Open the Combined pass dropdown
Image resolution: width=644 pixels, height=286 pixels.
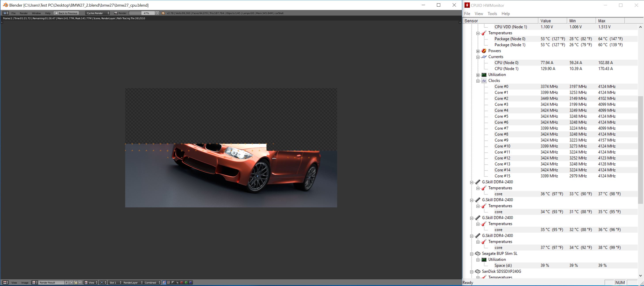[x=152, y=282]
